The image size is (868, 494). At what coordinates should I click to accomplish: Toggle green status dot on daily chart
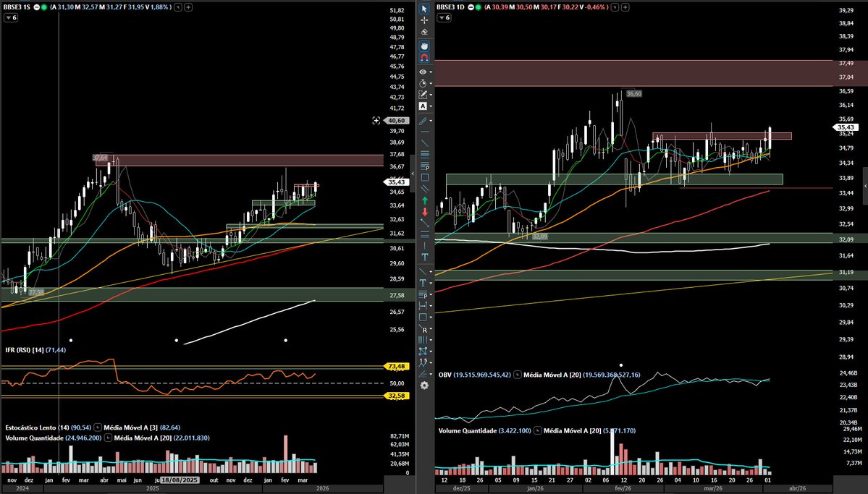click(x=479, y=7)
